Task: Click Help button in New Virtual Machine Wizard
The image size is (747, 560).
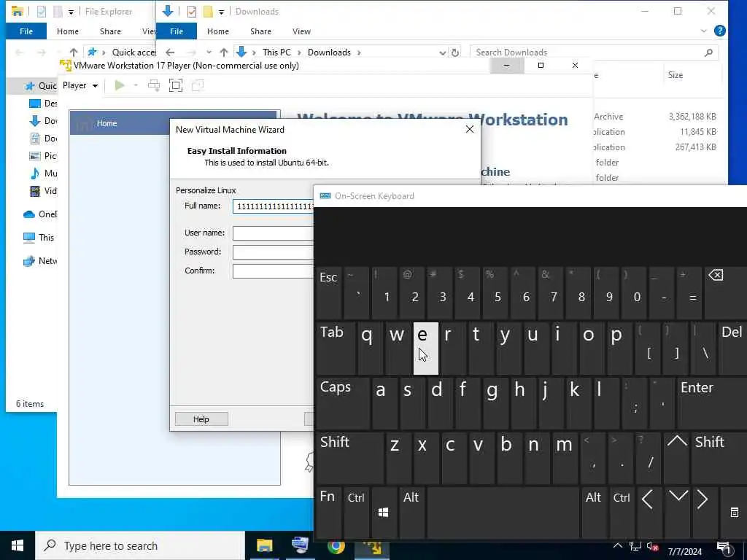Action: click(201, 419)
